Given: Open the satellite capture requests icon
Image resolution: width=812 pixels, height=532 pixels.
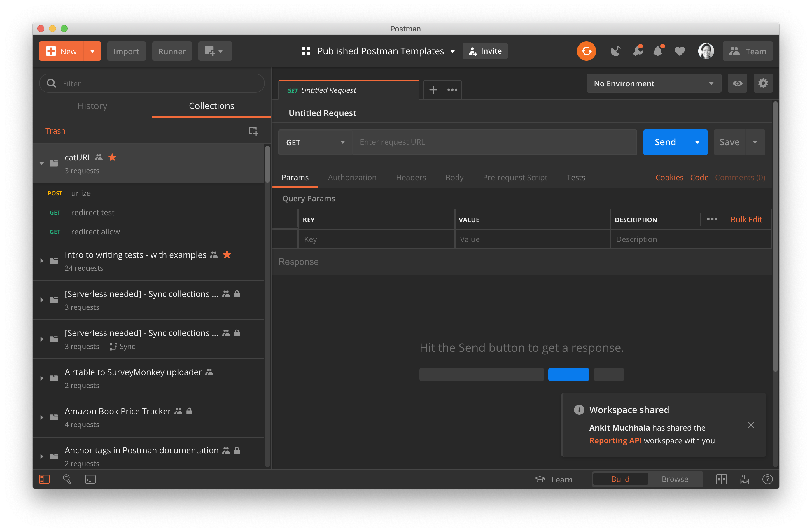Looking at the screenshot, I should 615,51.
